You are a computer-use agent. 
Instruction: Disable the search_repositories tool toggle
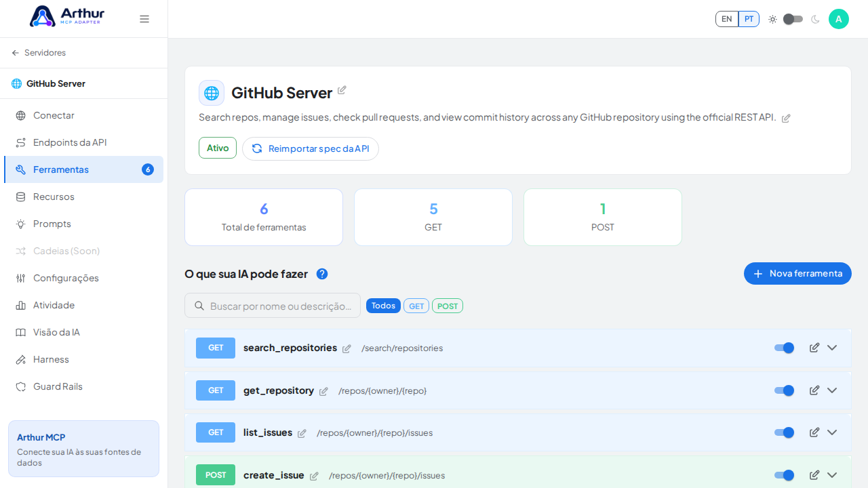point(784,348)
